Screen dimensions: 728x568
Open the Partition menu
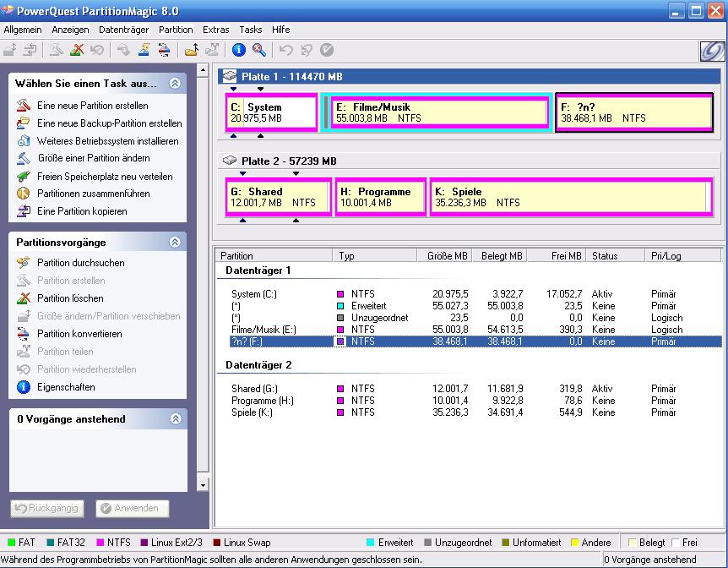pos(176,30)
